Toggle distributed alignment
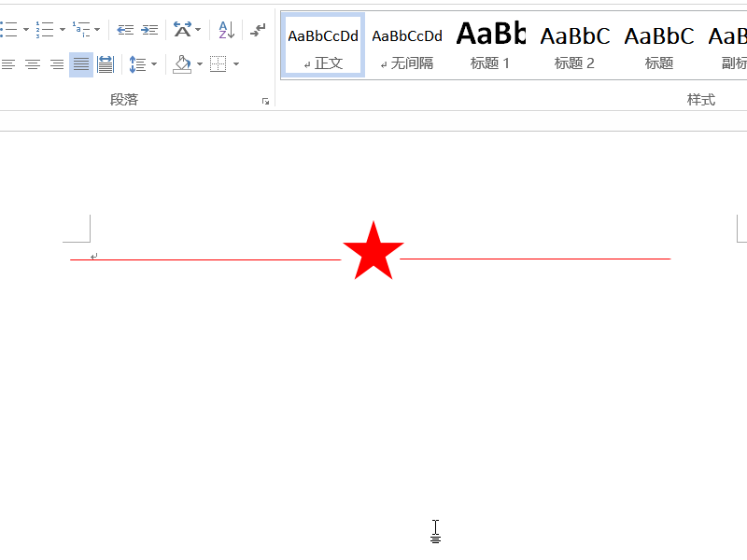Screen dimensions: 747x560 click(106, 64)
